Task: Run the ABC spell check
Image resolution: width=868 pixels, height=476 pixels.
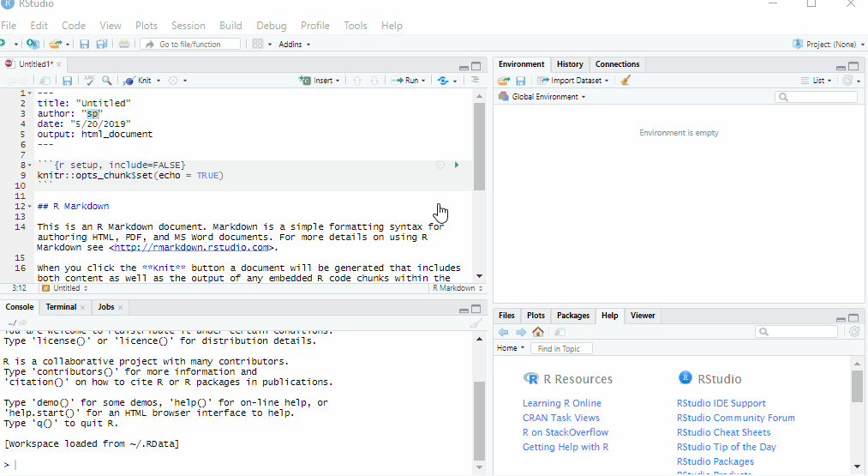Action: [x=89, y=81]
